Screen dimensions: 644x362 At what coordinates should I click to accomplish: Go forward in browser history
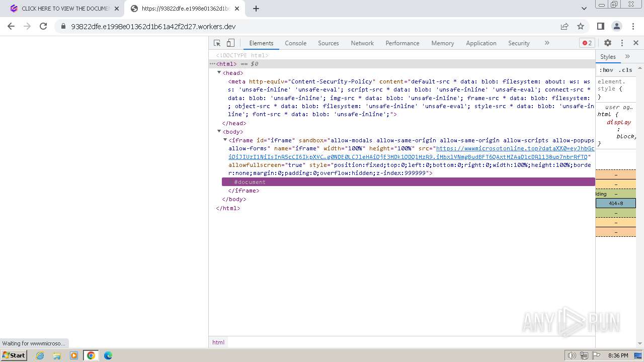(x=27, y=26)
